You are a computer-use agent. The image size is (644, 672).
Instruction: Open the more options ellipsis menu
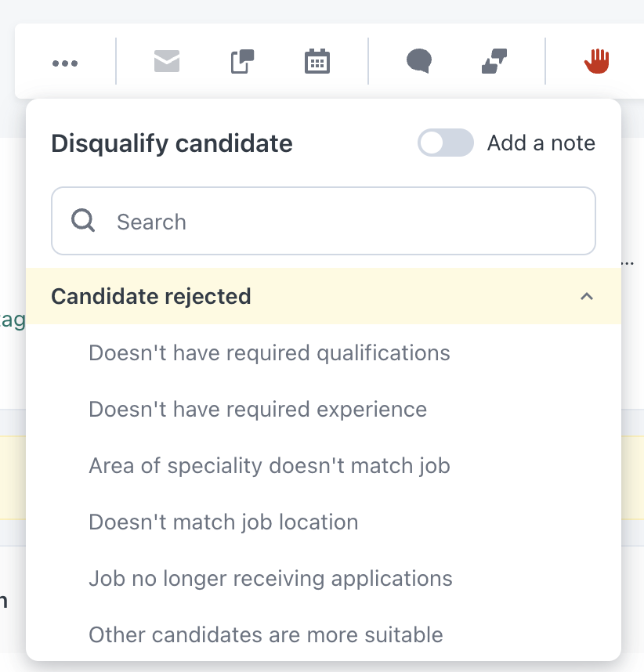click(65, 63)
